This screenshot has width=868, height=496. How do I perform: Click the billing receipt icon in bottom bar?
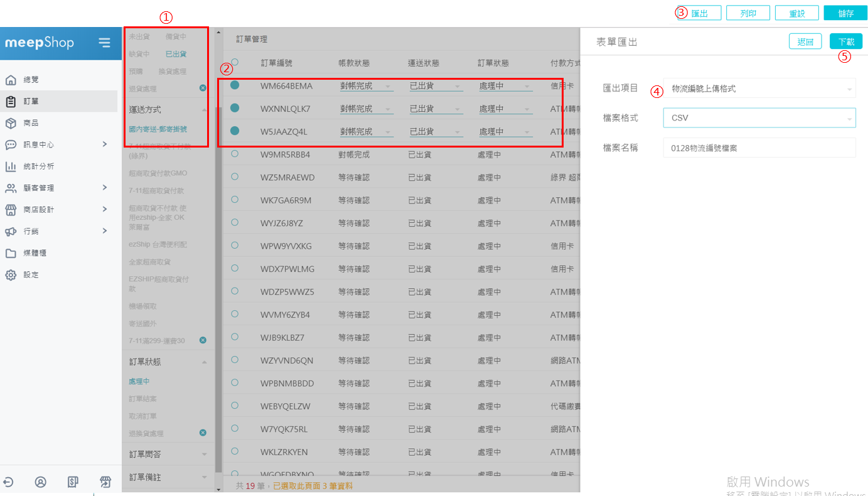(x=73, y=482)
